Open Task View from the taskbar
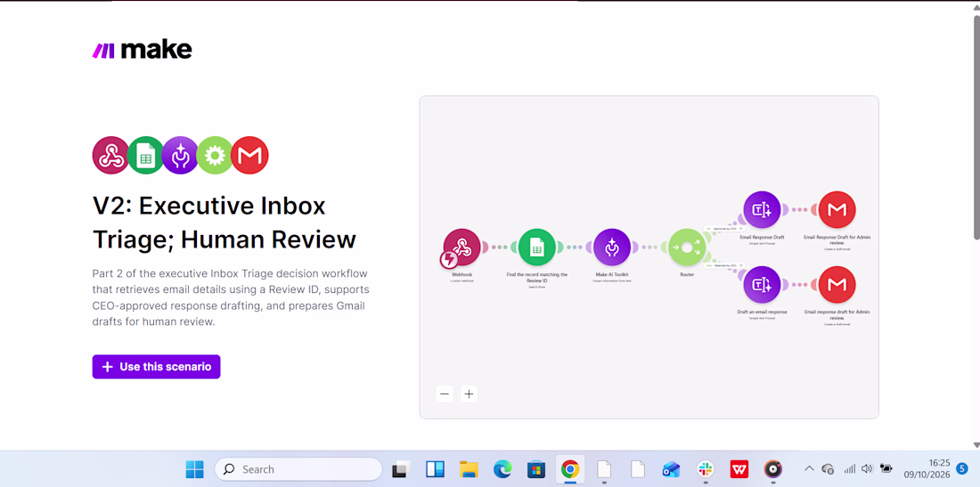 pos(401,469)
